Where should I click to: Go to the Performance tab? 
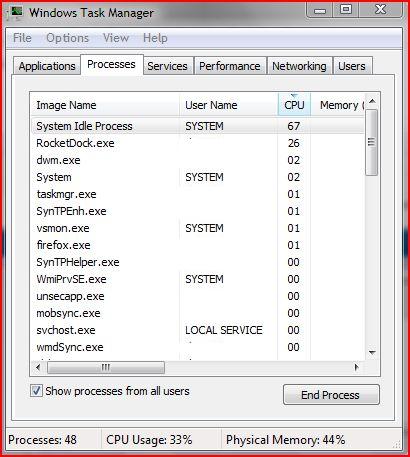[x=230, y=66]
